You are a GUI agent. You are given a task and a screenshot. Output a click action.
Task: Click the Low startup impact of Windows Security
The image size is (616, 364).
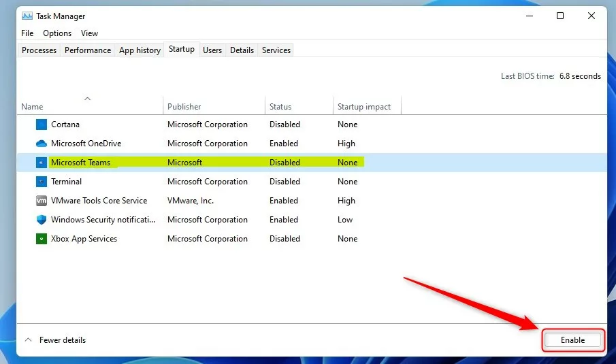345,220
